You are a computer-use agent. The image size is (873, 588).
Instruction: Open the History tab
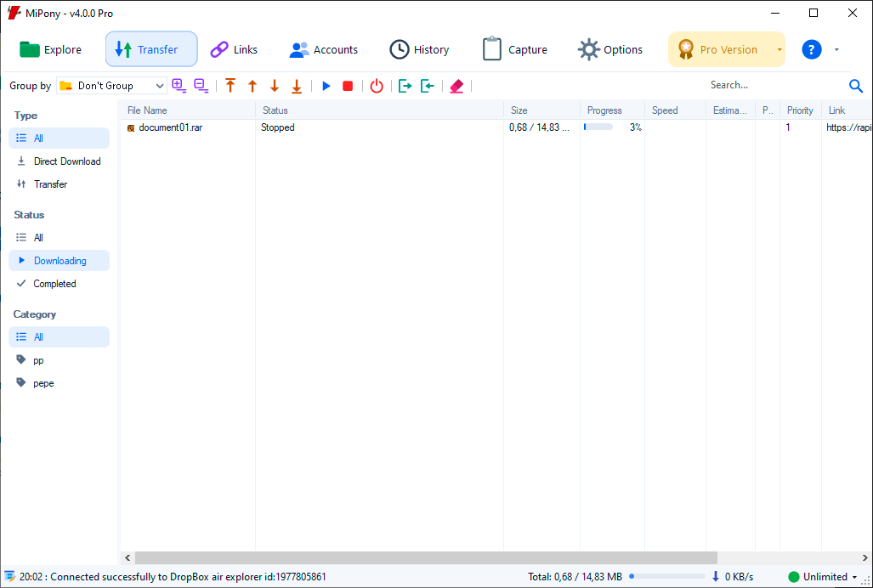(419, 49)
